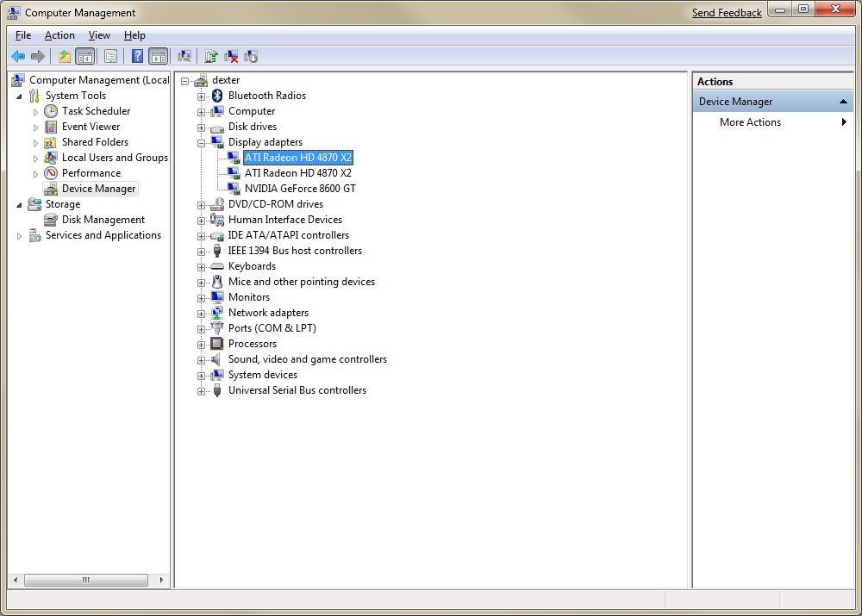Collapse the Device Manager actions section
This screenshot has height=616, width=862.
(x=844, y=102)
